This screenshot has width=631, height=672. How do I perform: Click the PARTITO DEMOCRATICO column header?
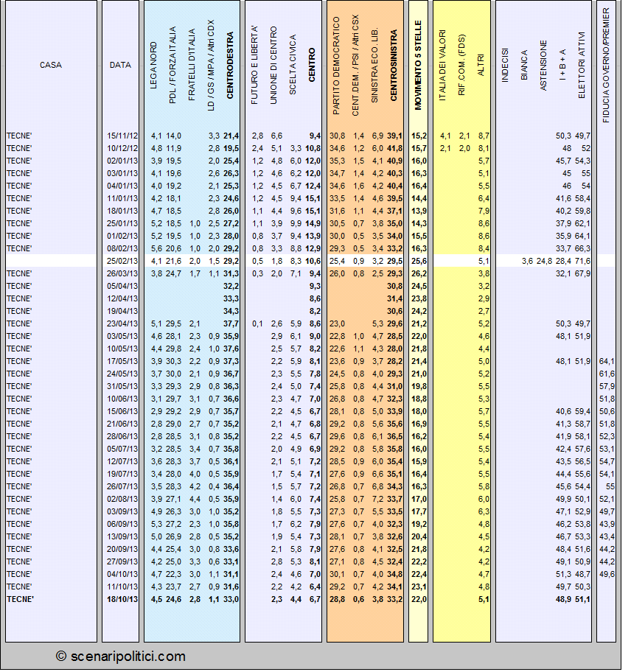click(336, 66)
